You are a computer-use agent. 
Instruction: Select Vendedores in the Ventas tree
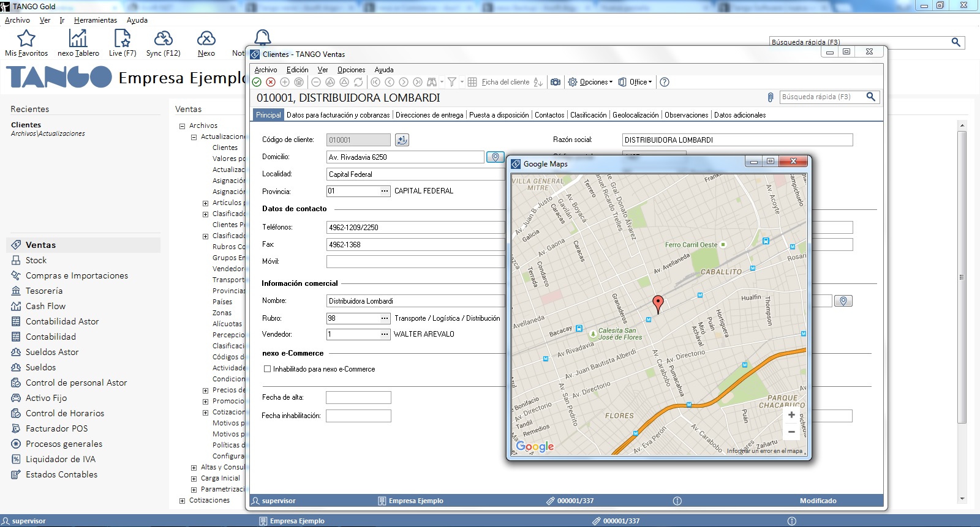(x=228, y=269)
